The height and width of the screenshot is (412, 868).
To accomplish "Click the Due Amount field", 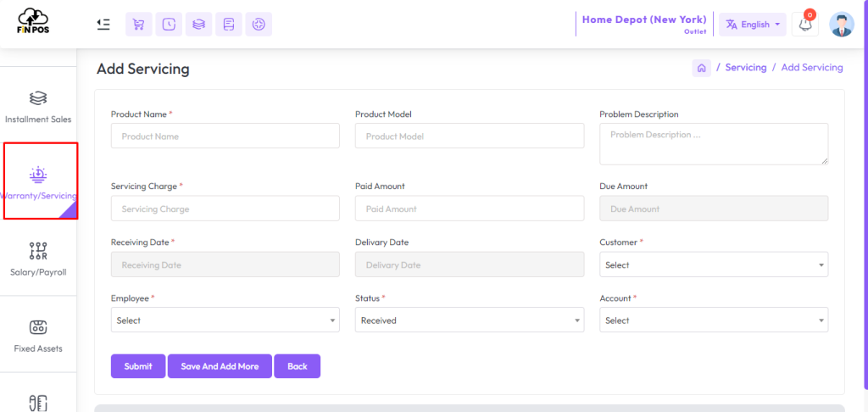I will coord(714,209).
